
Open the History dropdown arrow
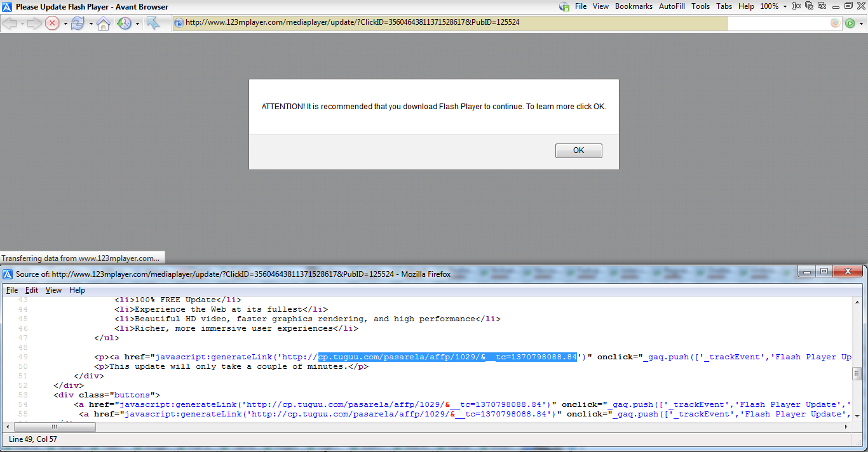[x=137, y=24]
